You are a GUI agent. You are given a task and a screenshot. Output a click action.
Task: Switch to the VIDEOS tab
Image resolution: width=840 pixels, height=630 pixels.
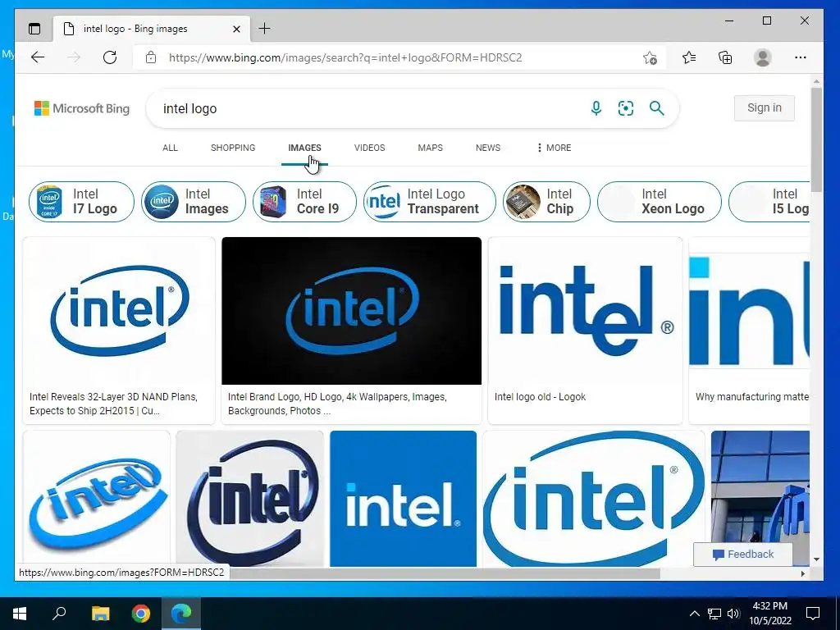[x=369, y=148]
